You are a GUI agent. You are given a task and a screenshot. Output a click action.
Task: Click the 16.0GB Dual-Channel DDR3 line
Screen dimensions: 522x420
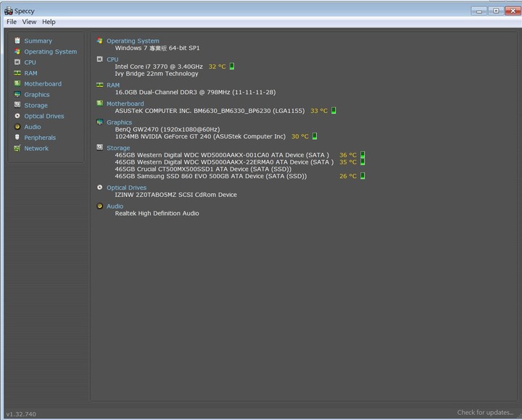196,92
